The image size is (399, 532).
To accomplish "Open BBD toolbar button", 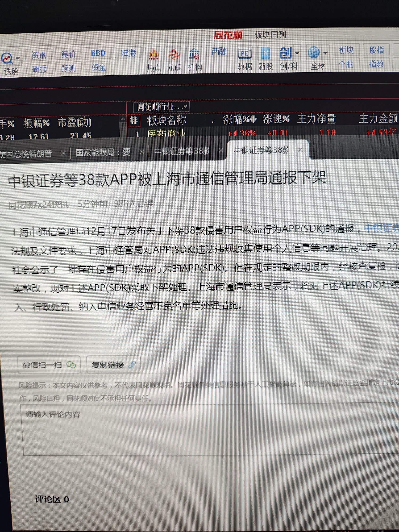I will pyautogui.click(x=98, y=53).
